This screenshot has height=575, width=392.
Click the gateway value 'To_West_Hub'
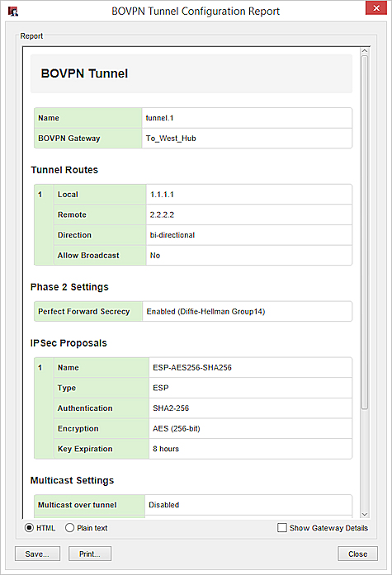click(x=171, y=139)
